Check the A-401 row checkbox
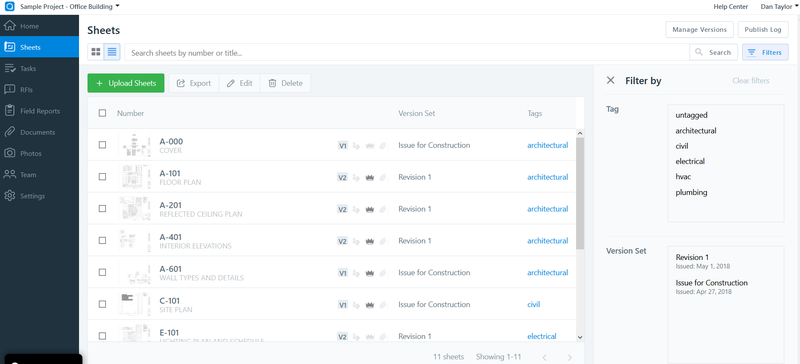Viewport: 800px width, 364px height. 103,240
